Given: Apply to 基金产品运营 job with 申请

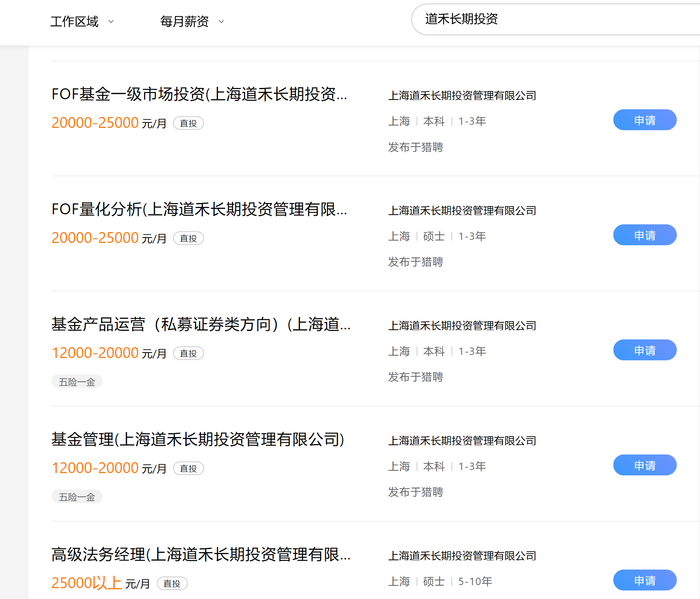Looking at the screenshot, I should pyautogui.click(x=645, y=350).
